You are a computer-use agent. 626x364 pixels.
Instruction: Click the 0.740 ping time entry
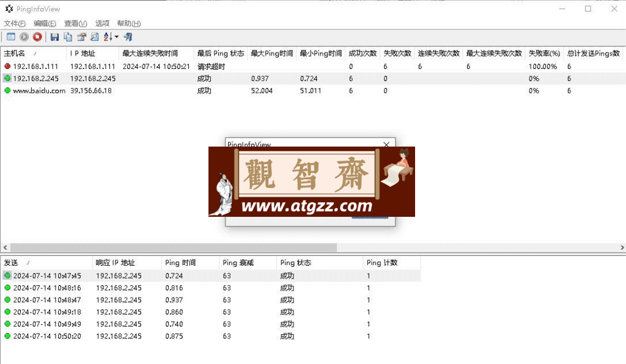click(x=174, y=324)
